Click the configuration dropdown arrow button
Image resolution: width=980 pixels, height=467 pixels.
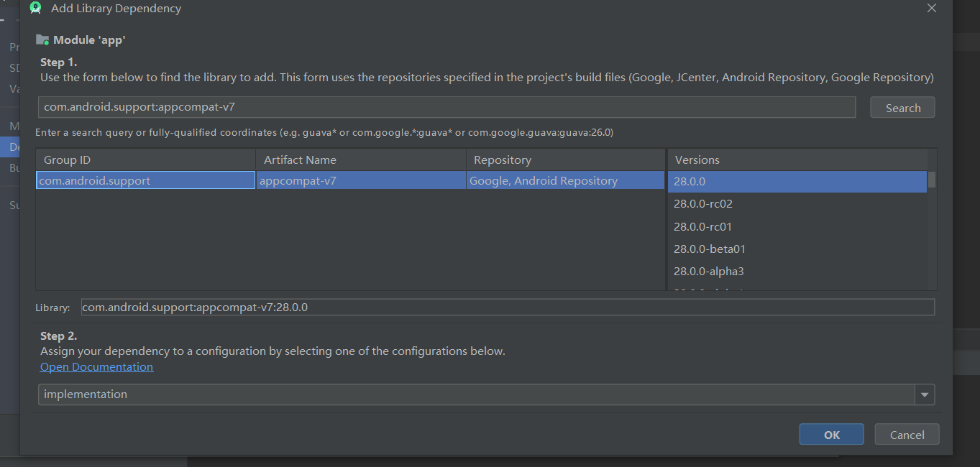tap(925, 394)
